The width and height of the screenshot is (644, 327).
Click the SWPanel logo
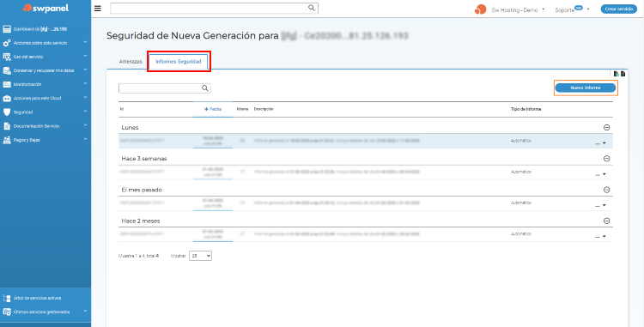pos(46,9)
